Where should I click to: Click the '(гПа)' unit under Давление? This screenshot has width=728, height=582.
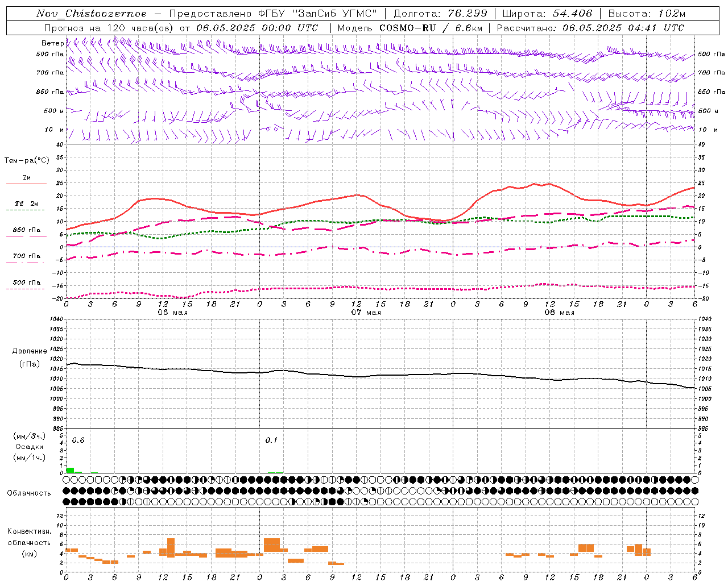[x=30, y=364]
